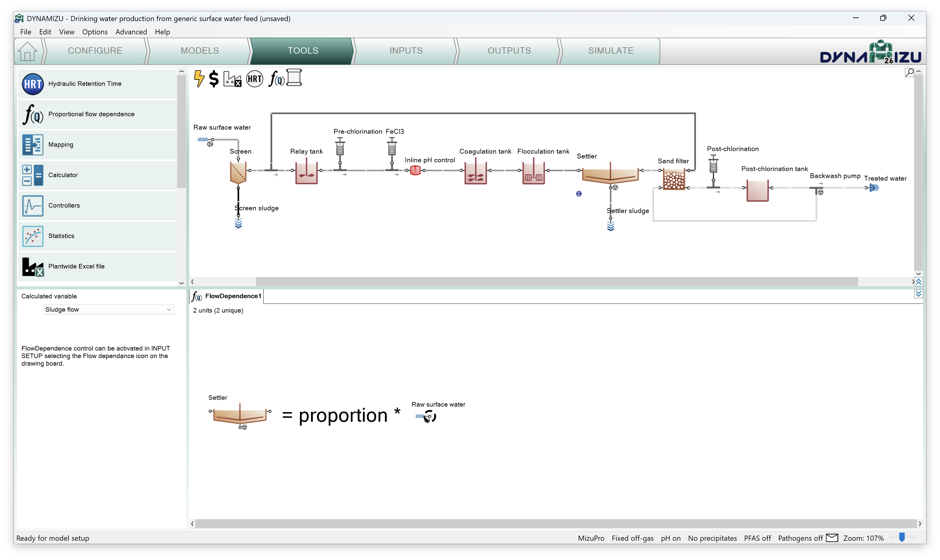Click the magnifier search icon on canvas
The image size is (940, 560).
[910, 72]
